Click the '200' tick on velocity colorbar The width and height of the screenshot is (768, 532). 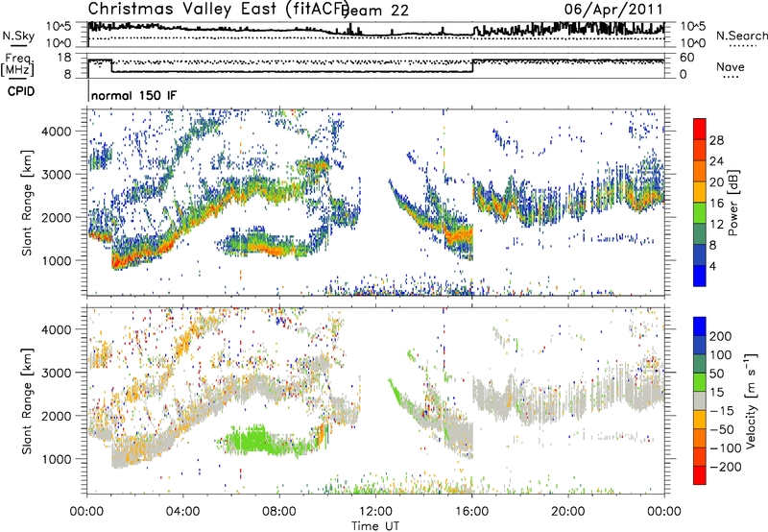coord(721,336)
